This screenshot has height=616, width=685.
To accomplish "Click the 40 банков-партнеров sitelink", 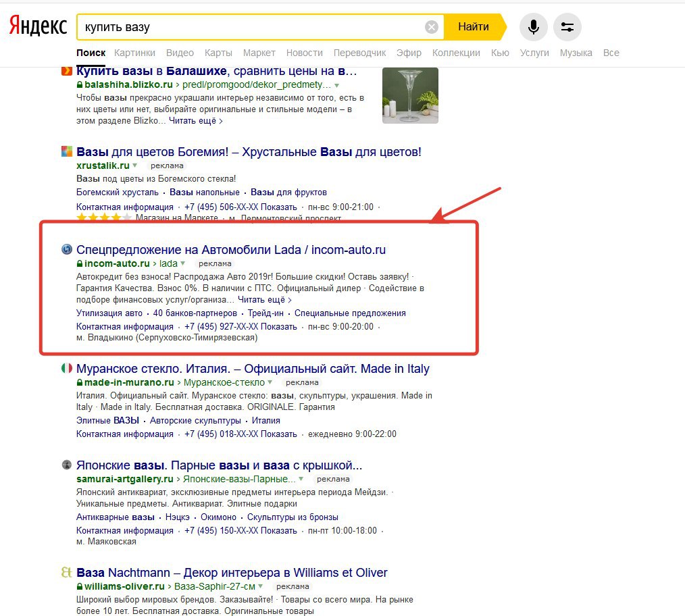I will (x=195, y=313).
